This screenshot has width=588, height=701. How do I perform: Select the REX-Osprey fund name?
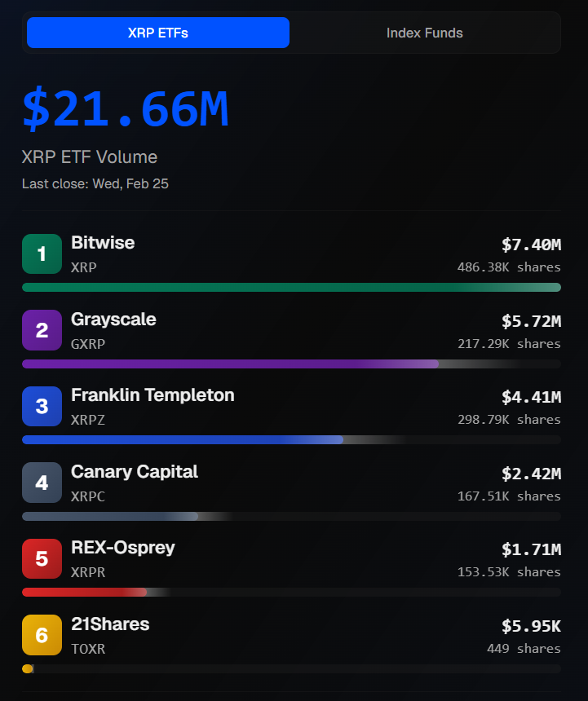point(123,548)
